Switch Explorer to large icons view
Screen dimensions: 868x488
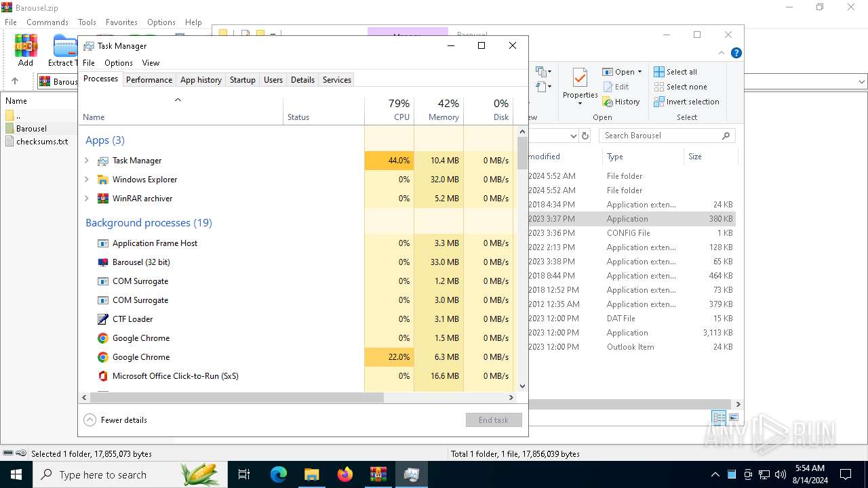[x=733, y=418]
